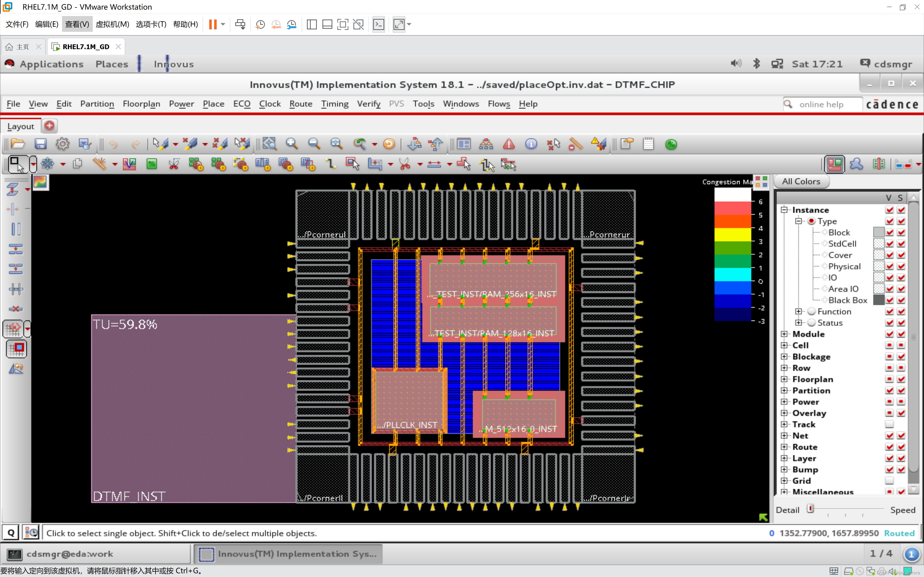Click the All Colors button
This screenshot has height=577, width=924.
801,181
